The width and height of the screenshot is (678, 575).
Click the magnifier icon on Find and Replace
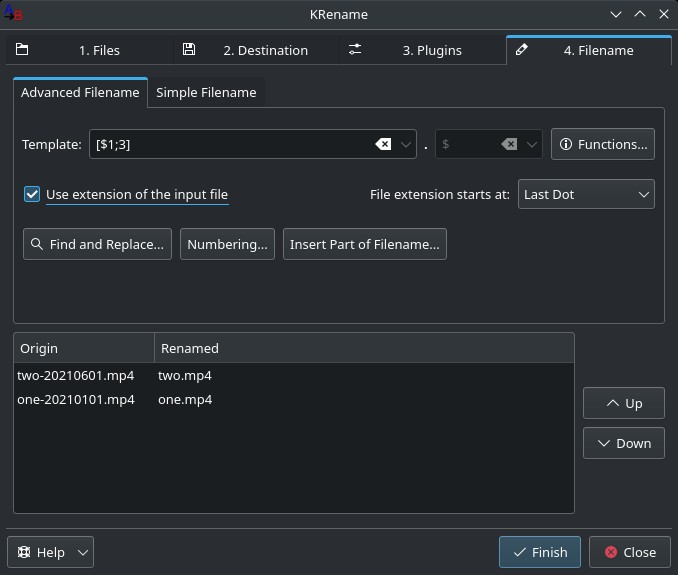tap(37, 244)
